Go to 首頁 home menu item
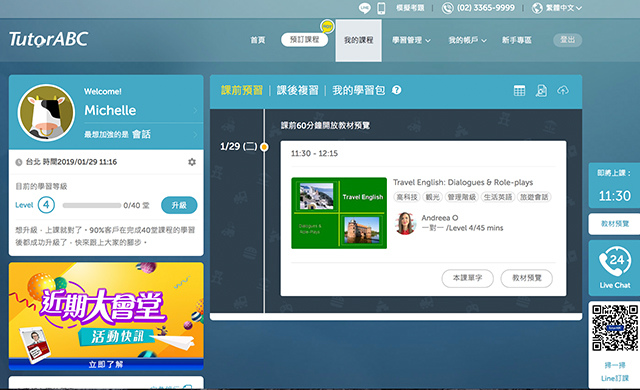Viewport: 640px width, 390px height. pyautogui.click(x=258, y=40)
